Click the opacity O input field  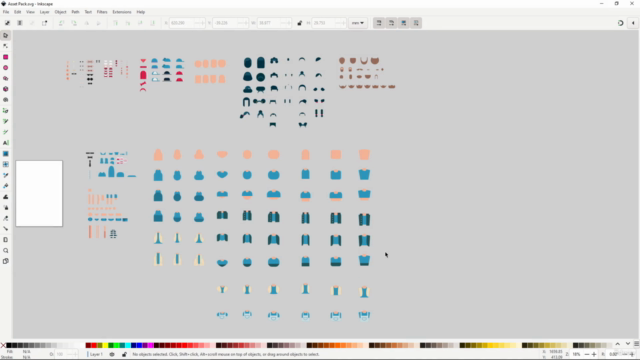pos(66,354)
